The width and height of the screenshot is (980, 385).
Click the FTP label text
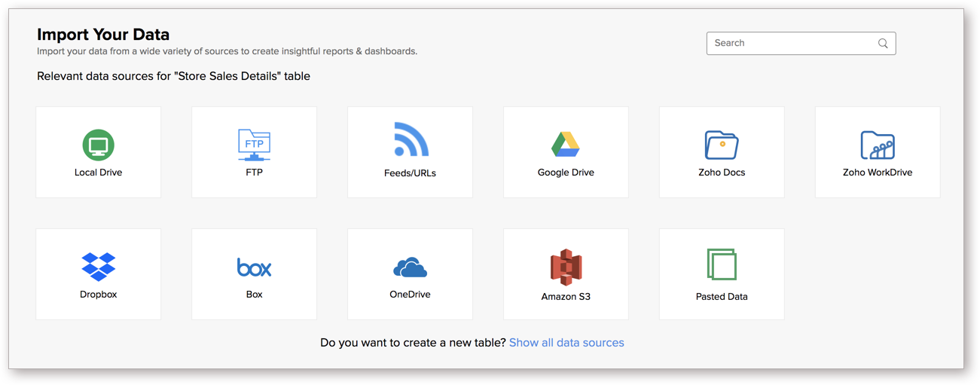pyautogui.click(x=254, y=173)
